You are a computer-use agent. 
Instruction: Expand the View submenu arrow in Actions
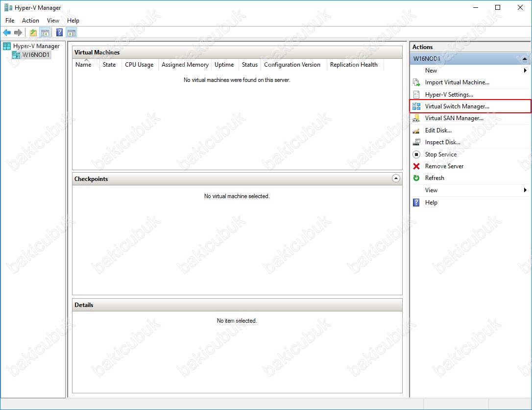coord(525,190)
